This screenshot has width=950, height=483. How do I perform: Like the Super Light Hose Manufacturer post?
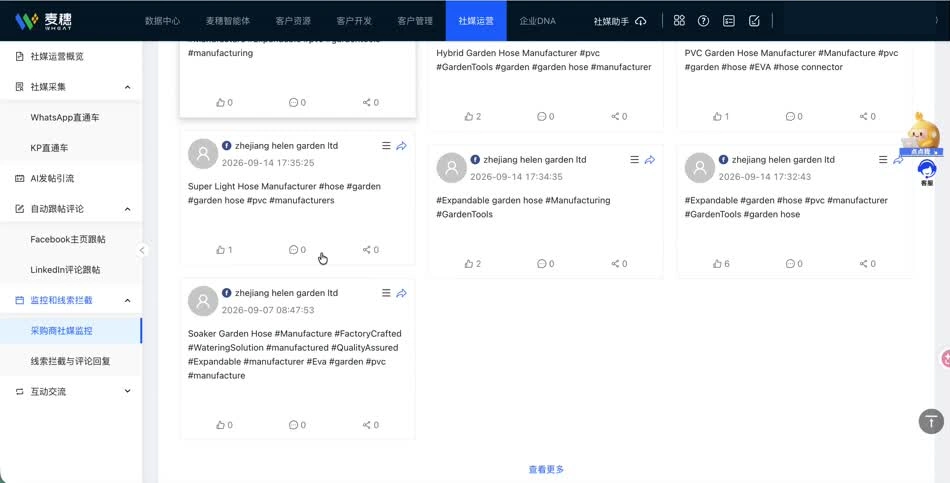[224, 250]
